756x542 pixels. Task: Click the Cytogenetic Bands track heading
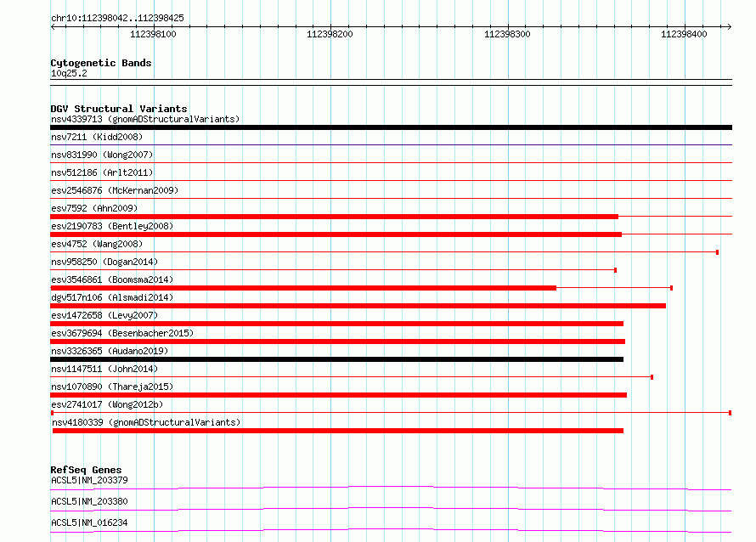click(101, 63)
